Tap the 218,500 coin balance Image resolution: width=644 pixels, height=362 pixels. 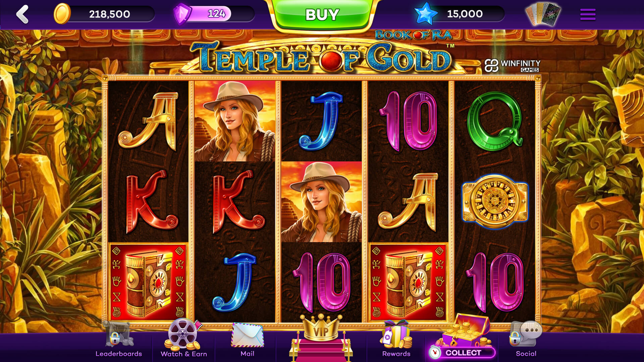(x=109, y=14)
